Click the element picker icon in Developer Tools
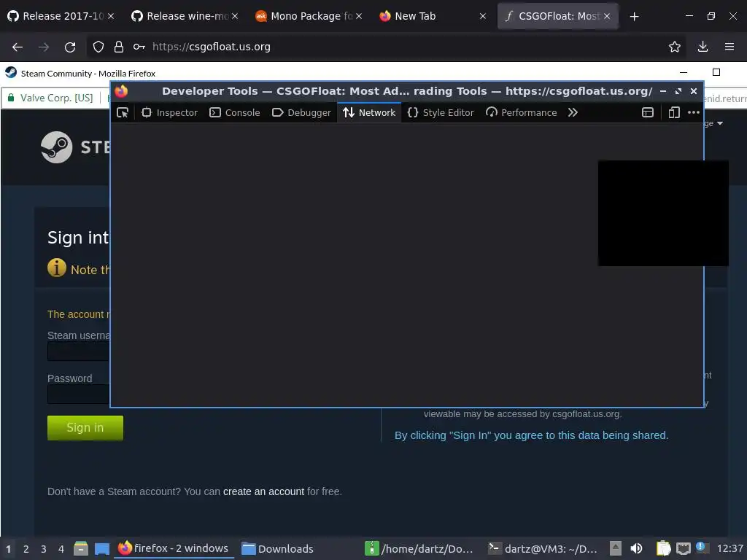 [123, 113]
